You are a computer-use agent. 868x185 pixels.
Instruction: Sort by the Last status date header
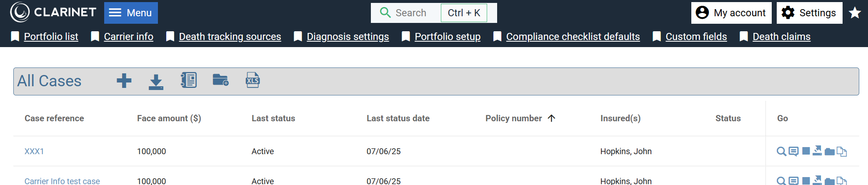[398, 118]
